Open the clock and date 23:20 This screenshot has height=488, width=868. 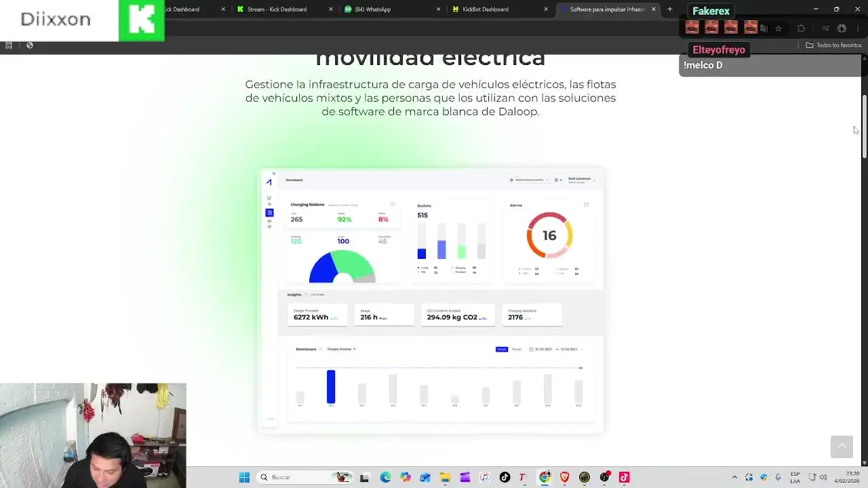coord(848,477)
